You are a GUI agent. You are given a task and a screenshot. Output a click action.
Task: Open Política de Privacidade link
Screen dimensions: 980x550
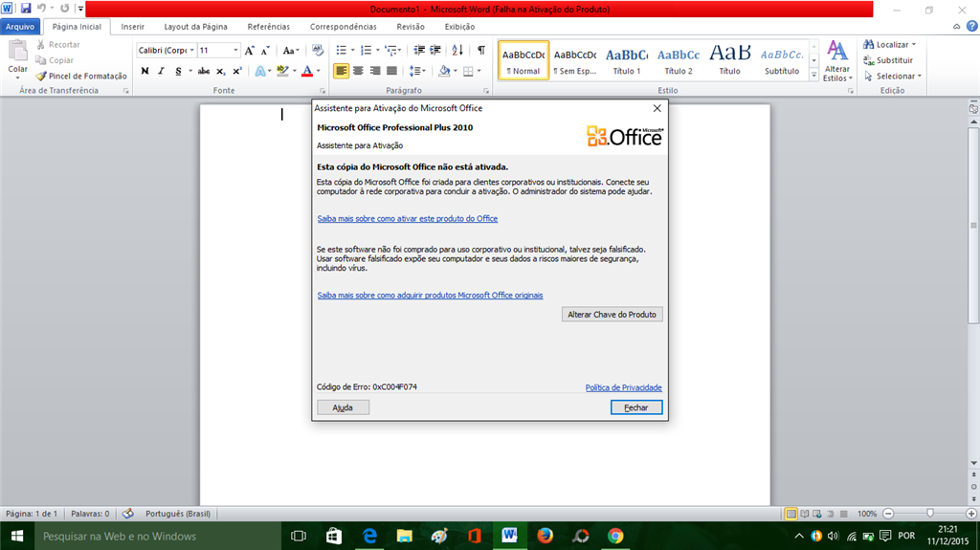pyautogui.click(x=623, y=387)
